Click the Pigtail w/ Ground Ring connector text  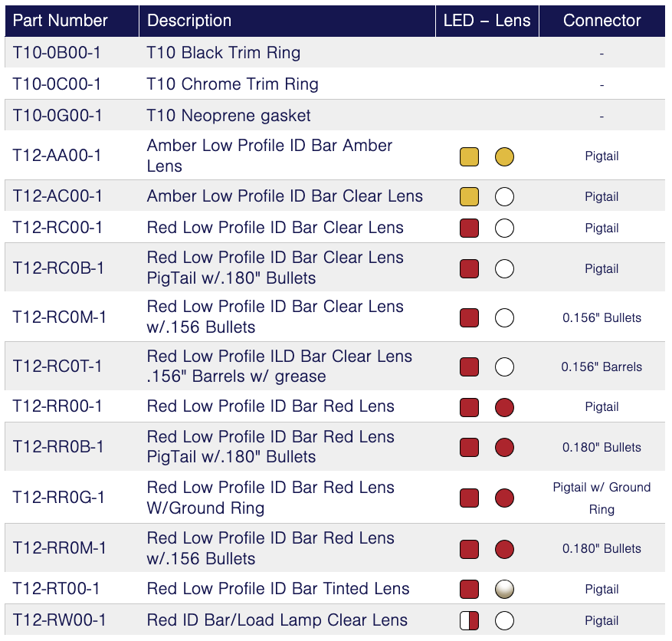[602, 498]
